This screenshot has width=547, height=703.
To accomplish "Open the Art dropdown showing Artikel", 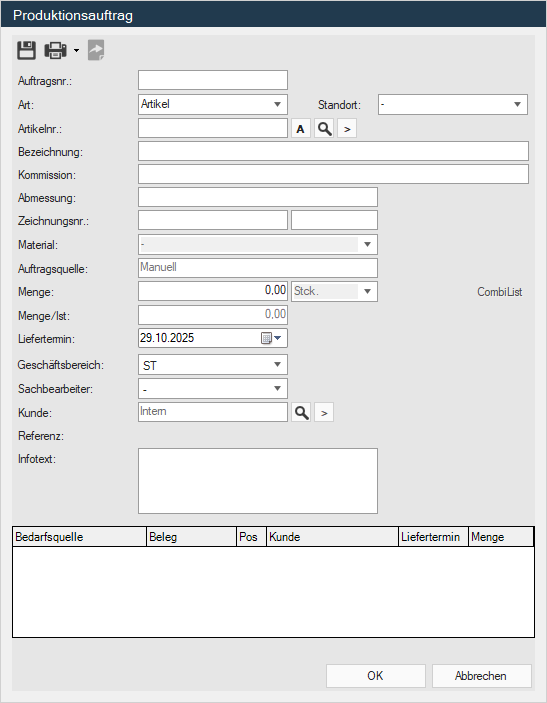I will [x=213, y=104].
